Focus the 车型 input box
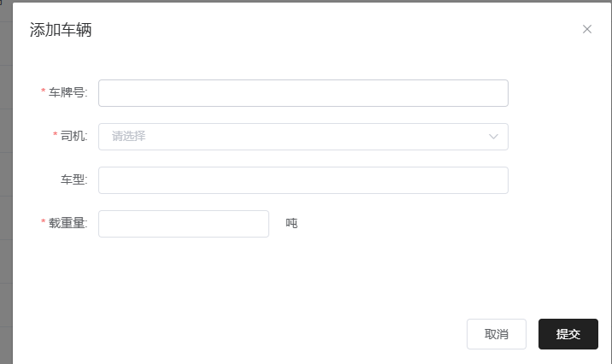This screenshot has height=364, width=612. tap(303, 180)
